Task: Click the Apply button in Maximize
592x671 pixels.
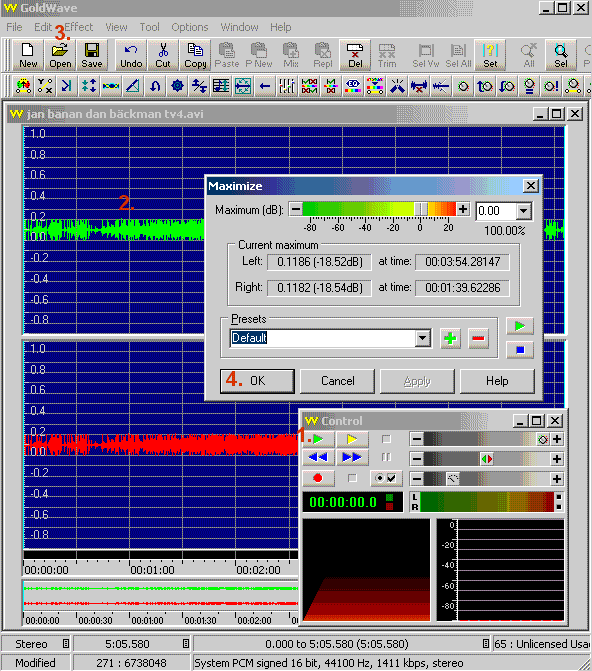Action: pyautogui.click(x=417, y=381)
